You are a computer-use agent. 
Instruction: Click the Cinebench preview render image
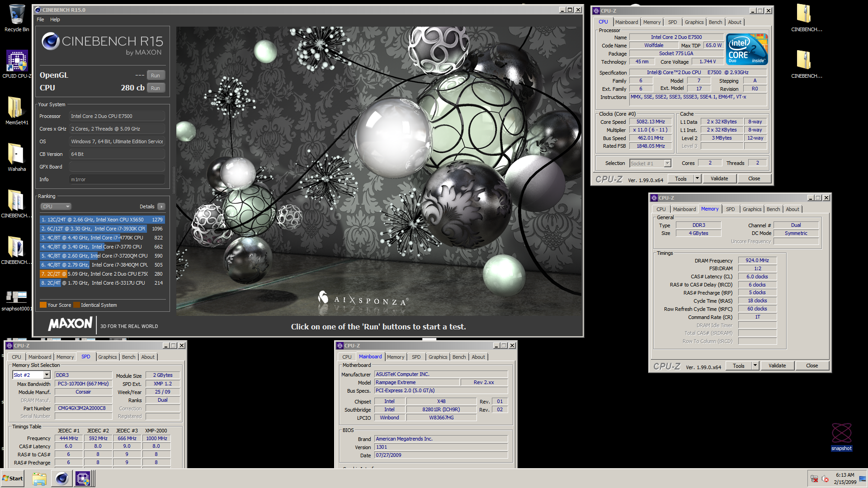378,171
